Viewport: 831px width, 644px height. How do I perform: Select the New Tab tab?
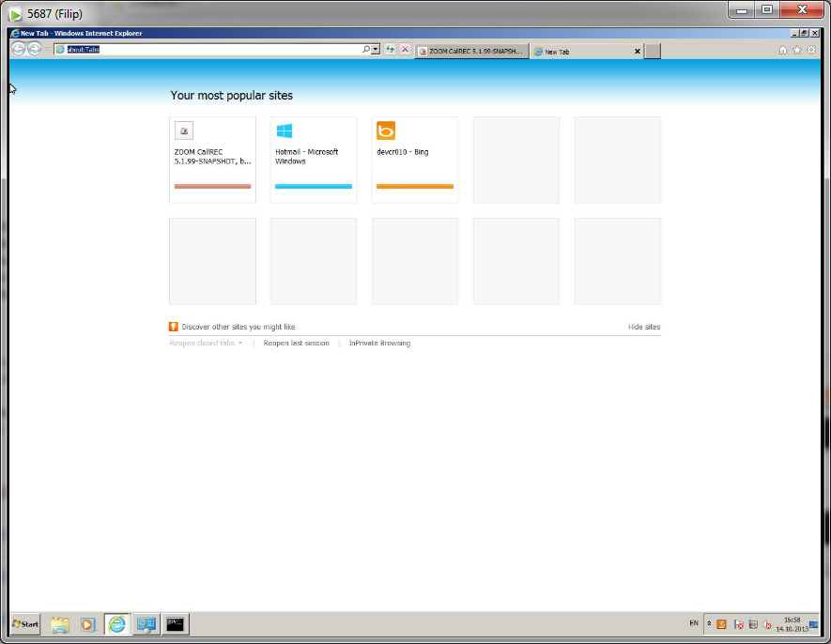573,51
